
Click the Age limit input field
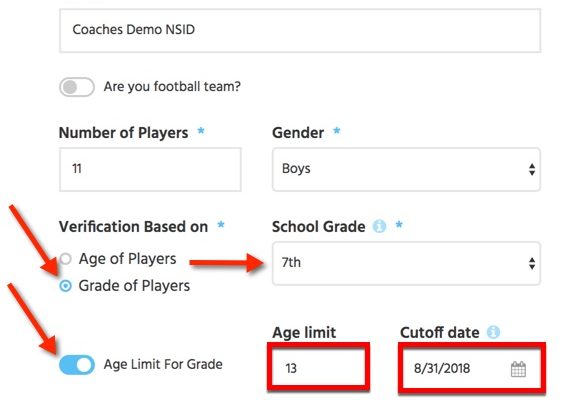pyautogui.click(x=319, y=367)
